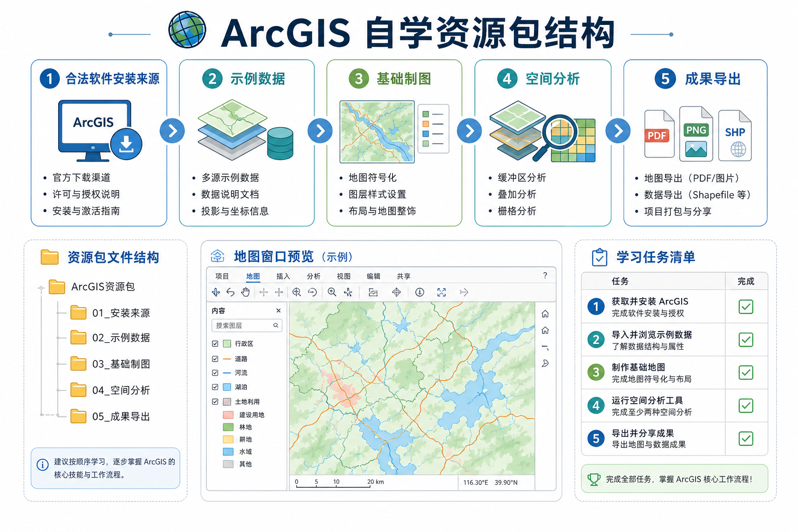
Task: Open the 01_安装来源 folder
Action: click(111, 313)
